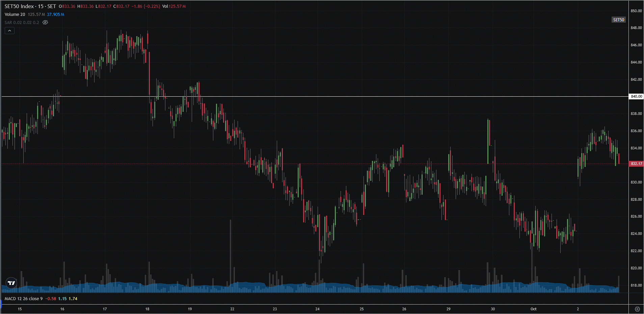Select the SET50 Index title in legend
The height and width of the screenshot is (314, 644).
[x=30, y=6]
